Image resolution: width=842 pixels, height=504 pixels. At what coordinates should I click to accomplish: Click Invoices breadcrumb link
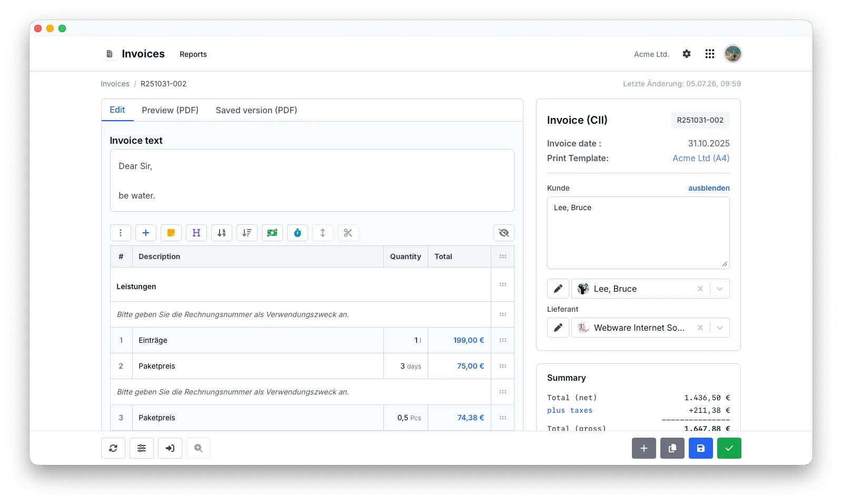[x=115, y=84]
